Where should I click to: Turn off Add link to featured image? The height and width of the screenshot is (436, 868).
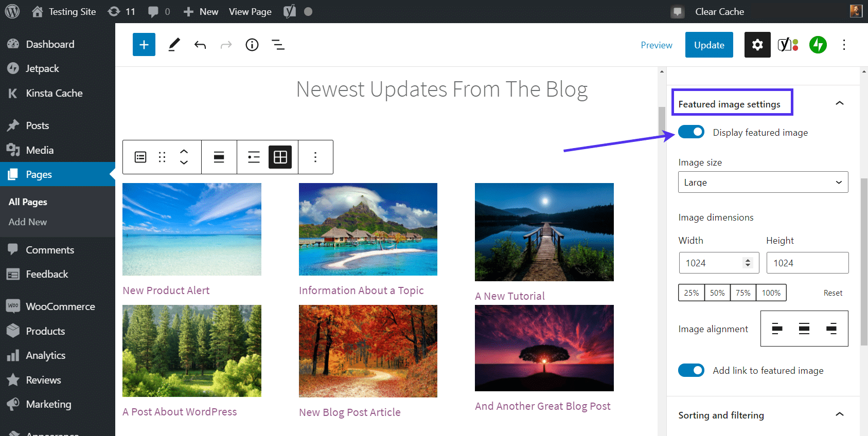point(691,370)
